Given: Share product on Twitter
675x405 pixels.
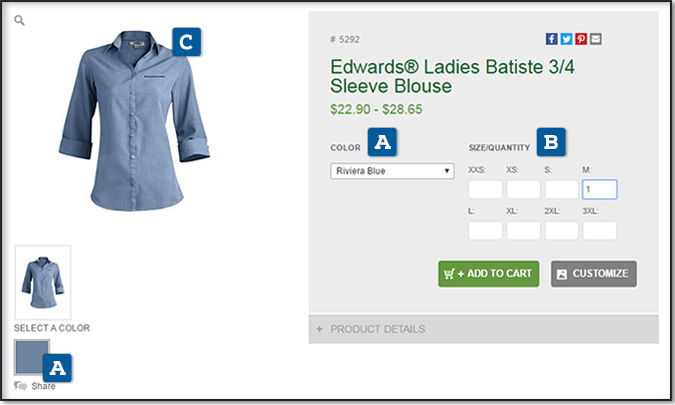Looking at the screenshot, I should click(x=566, y=39).
